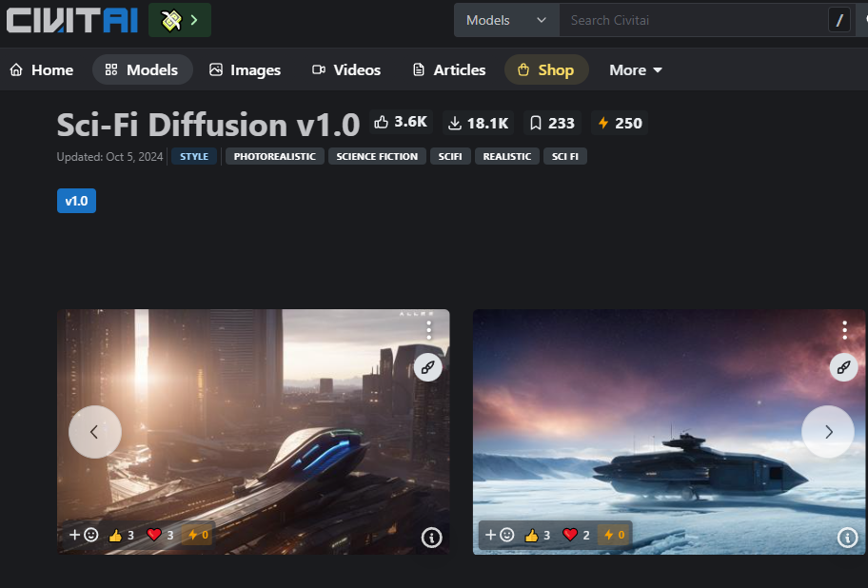
Task: Tip buzz using the 250 button
Action: coord(620,123)
